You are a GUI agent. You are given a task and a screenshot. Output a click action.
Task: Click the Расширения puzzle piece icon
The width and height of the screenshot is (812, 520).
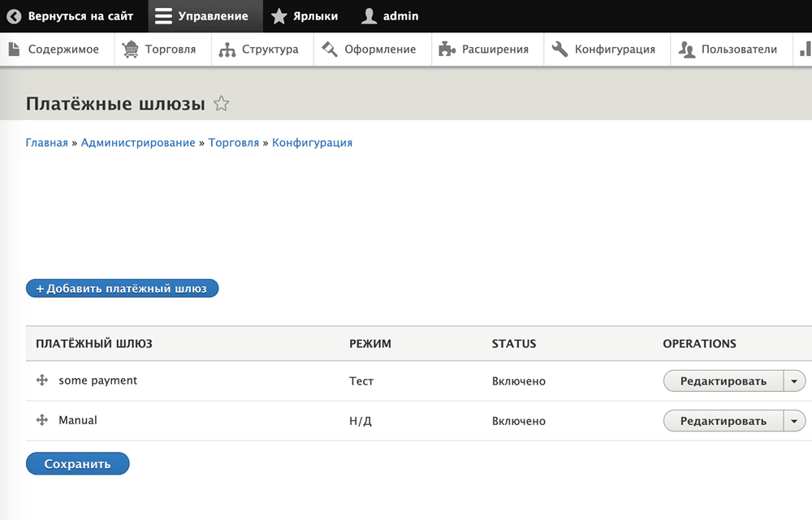coord(447,49)
